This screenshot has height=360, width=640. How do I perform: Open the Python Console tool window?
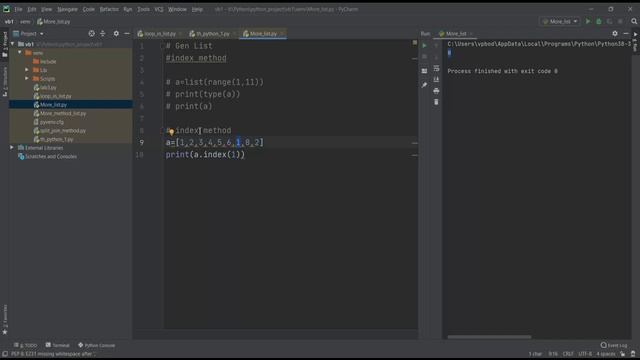[96, 345]
